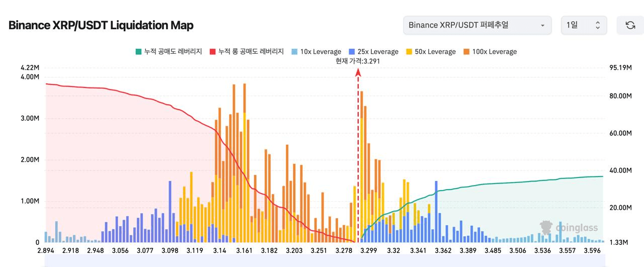Click the x-axis label 3.341
644x267 pixels.
[x=418, y=250]
